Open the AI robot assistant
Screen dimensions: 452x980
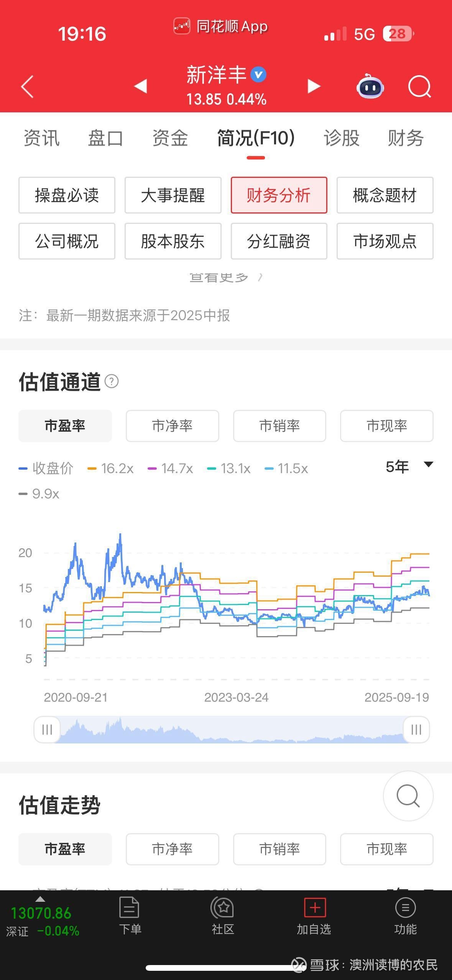click(370, 86)
